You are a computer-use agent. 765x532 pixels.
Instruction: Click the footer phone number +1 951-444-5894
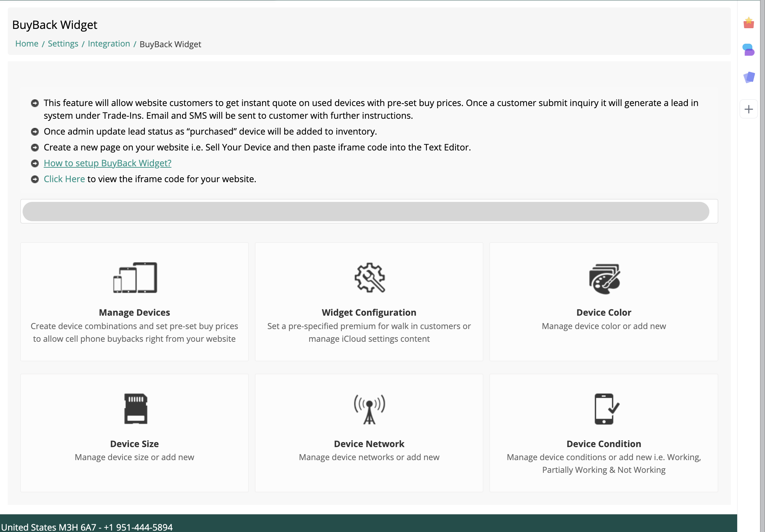pos(138,527)
